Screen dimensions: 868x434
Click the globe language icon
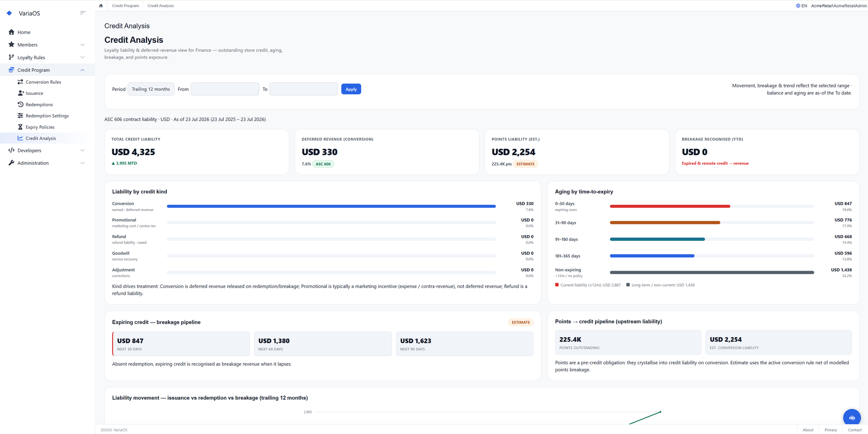pyautogui.click(x=798, y=6)
